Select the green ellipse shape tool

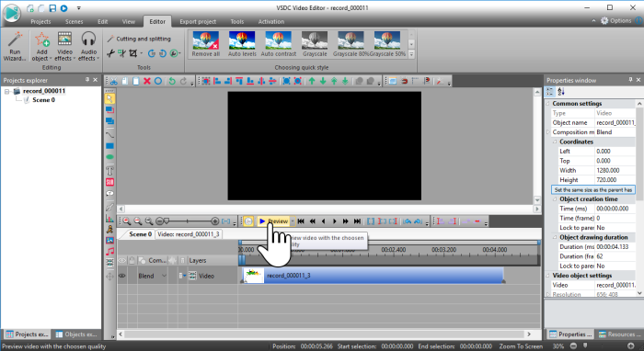click(x=109, y=157)
